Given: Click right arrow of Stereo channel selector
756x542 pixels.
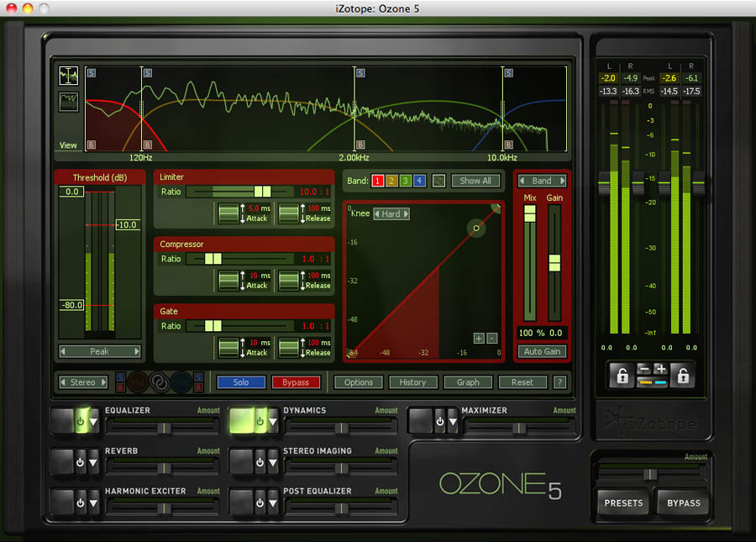Looking at the screenshot, I should coord(103,382).
